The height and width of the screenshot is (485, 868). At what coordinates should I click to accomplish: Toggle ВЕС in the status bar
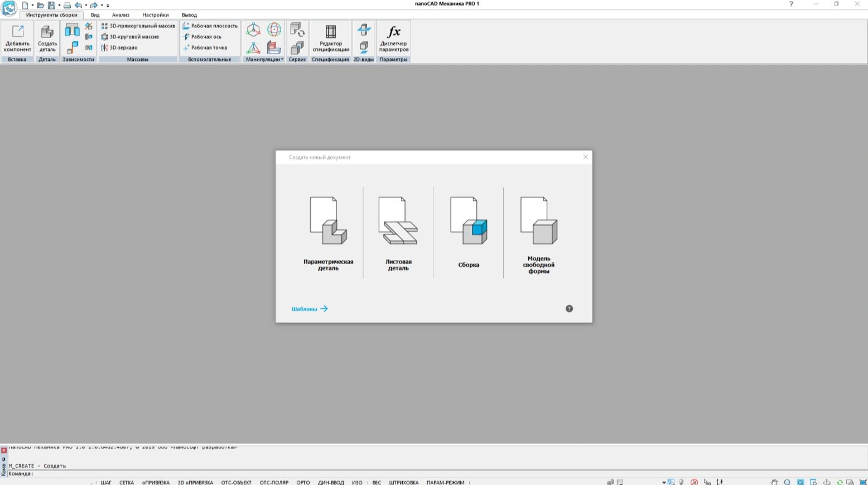coord(377,482)
